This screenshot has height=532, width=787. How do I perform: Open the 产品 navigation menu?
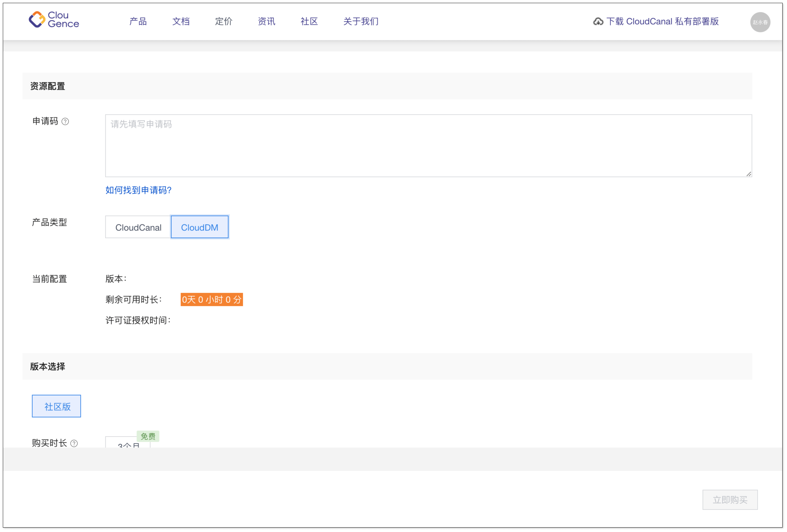coord(138,22)
